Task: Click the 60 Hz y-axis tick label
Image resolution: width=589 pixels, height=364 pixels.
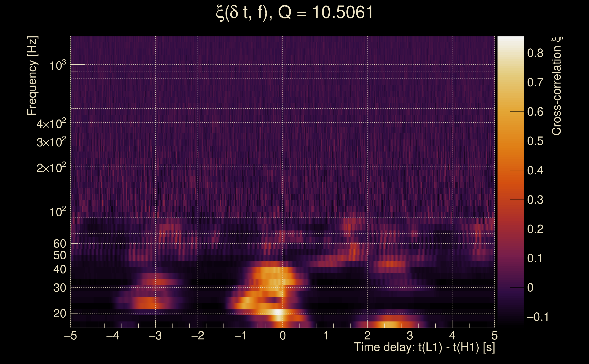Action: 59,244
